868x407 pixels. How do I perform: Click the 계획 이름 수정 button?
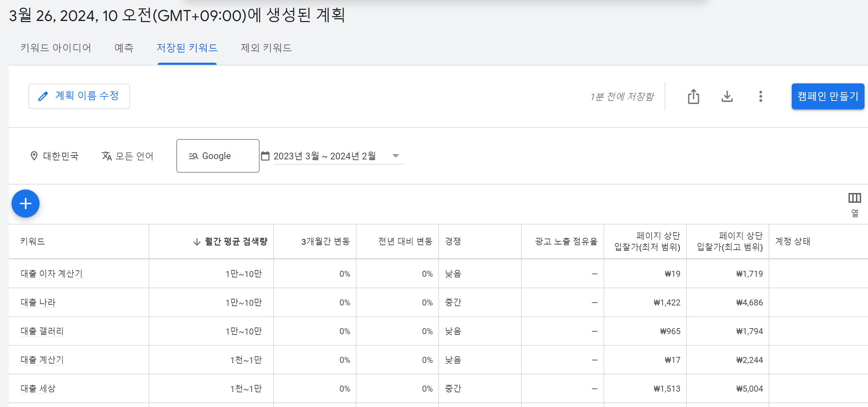[79, 96]
